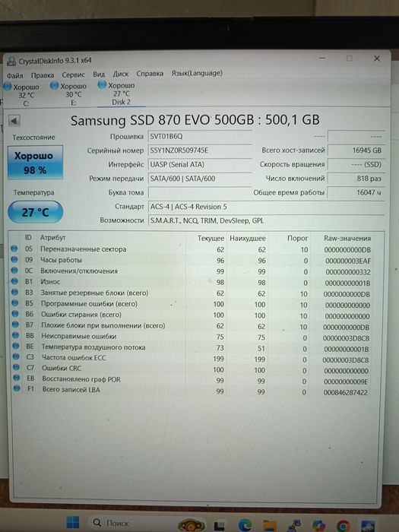The width and height of the screenshot is (399, 532).
Task: Click the Порог column header
Action: coord(298,238)
